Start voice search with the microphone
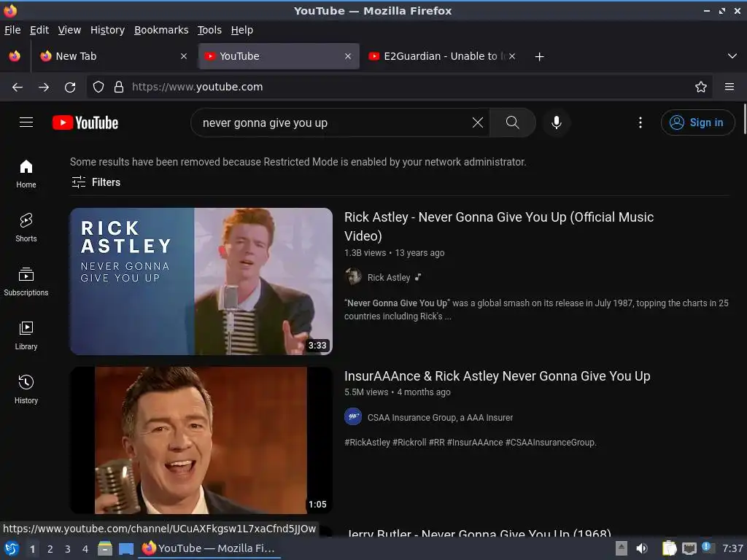This screenshot has width=747, height=560. coord(556,122)
